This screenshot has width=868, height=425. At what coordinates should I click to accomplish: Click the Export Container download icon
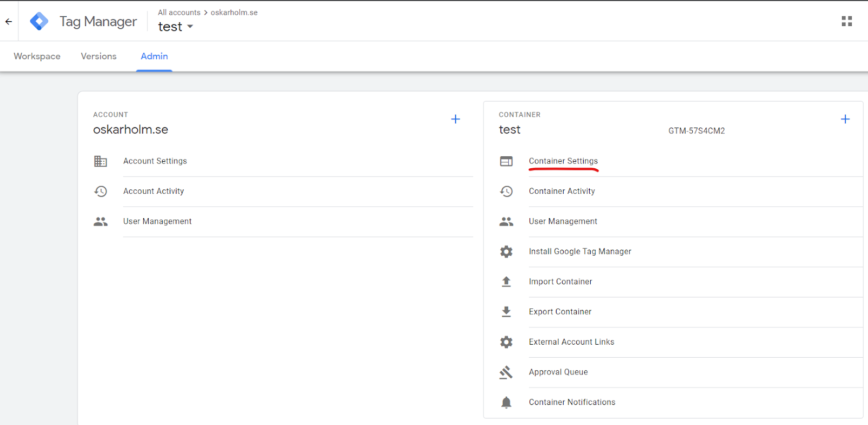(506, 312)
